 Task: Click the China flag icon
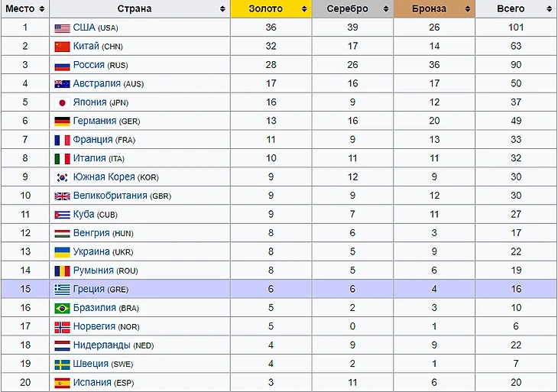point(62,47)
